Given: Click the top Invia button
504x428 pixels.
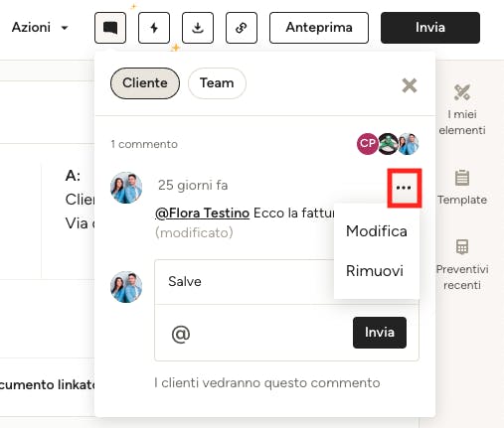Looking at the screenshot, I should 430,28.
